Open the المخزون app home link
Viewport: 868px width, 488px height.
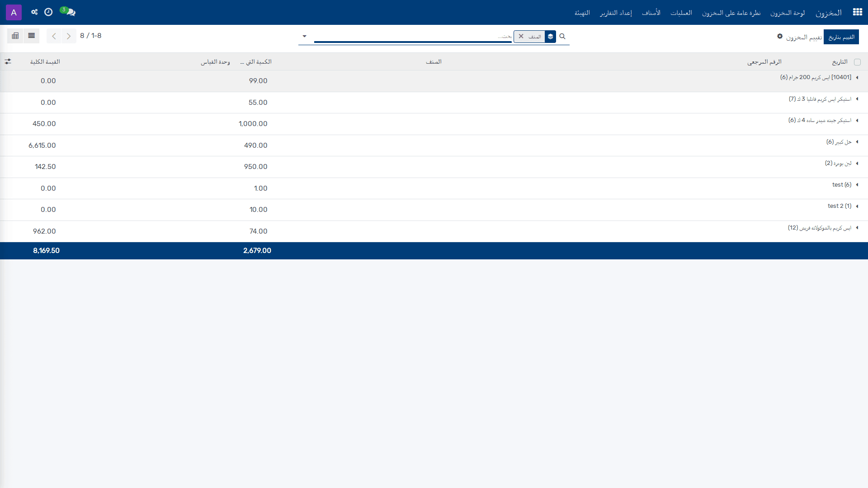(x=828, y=13)
